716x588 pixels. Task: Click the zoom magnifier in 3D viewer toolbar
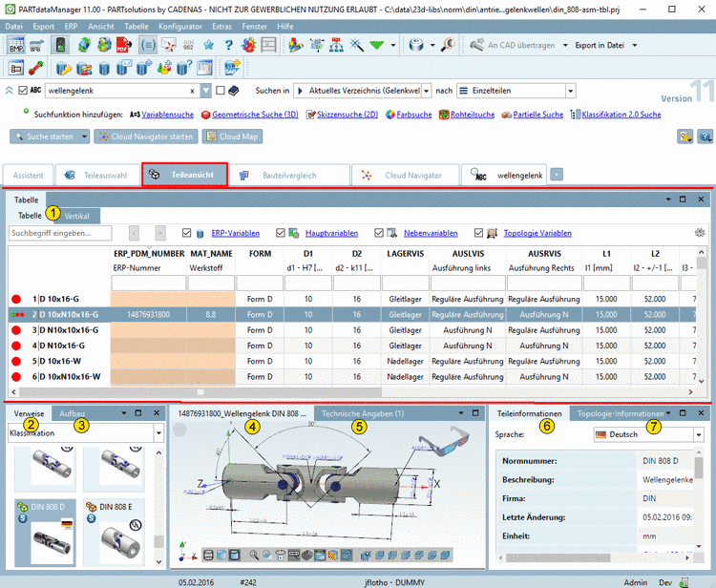[254, 555]
